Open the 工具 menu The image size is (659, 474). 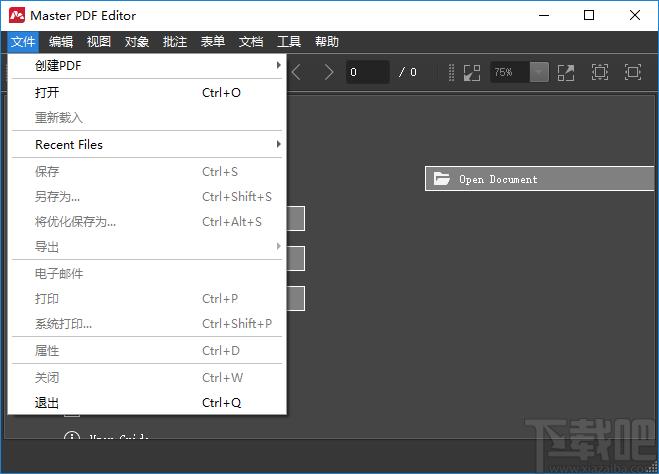pyautogui.click(x=289, y=42)
